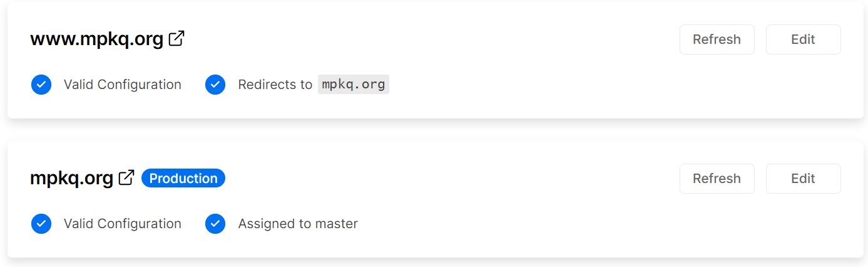Click the Redirects to label
The height and width of the screenshot is (267, 868).
(275, 85)
